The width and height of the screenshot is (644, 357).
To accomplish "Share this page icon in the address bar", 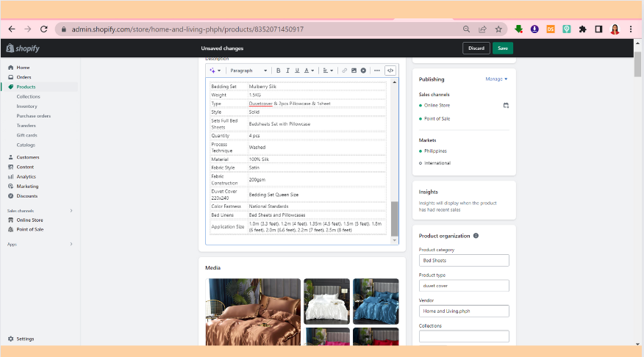I will (482, 29).
